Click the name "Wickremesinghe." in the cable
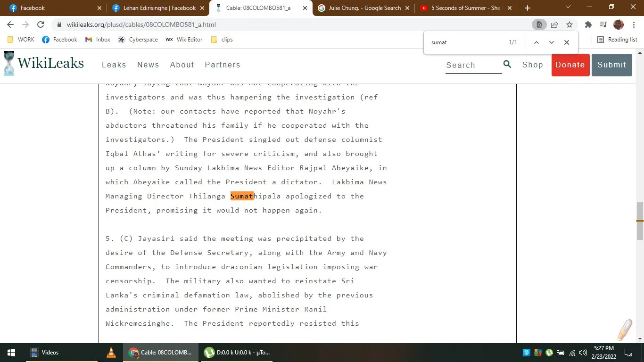Image resolution: width=644 pixels, height=362 pixels. coord(140,323)
